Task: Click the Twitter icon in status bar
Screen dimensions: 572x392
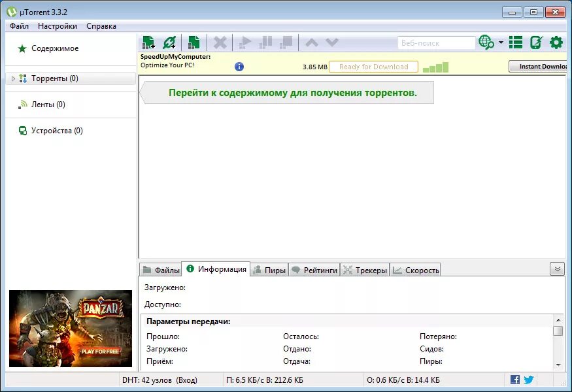Action: (528, 379)
